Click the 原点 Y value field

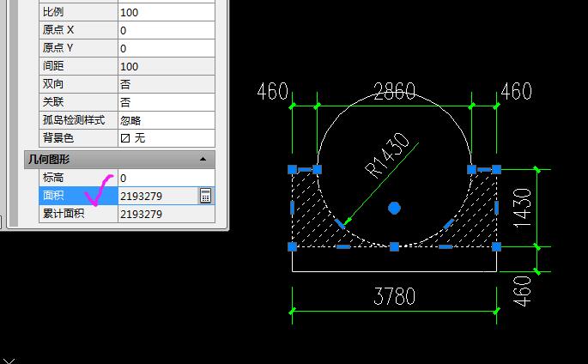click(x=167, y=48)
